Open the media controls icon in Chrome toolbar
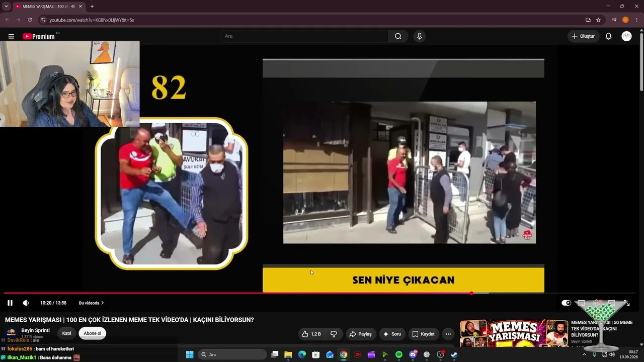This screenshot has width=644, height=362. (x=614, y=20)
